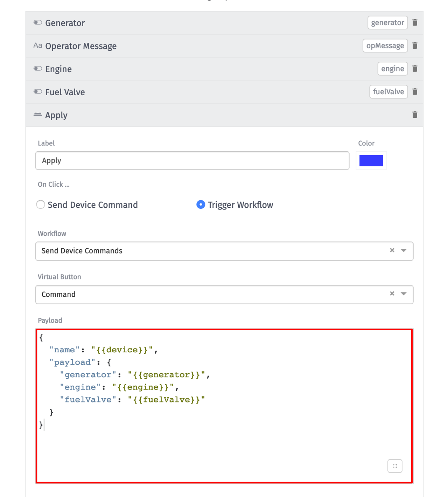This screenshot has width=448, height=497.
Task: Select the Trigger Workflow radio button
Action: pos(201,205)
